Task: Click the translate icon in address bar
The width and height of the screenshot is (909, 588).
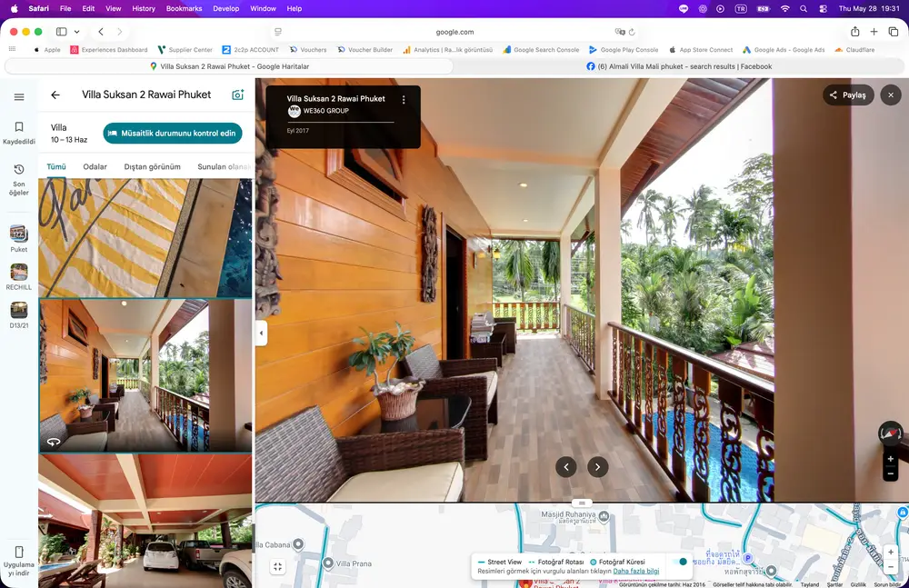Action: (620, 32)
